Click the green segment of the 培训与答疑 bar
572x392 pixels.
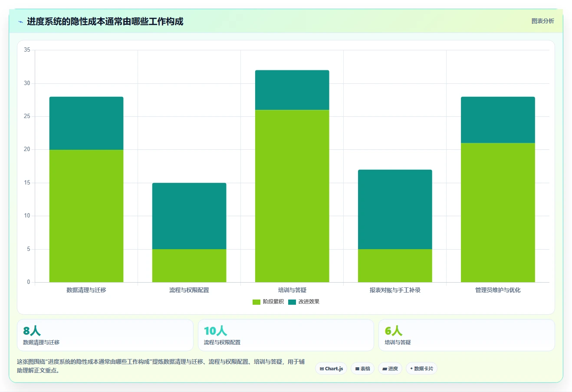pyautogui.click(x=292, y=196)
